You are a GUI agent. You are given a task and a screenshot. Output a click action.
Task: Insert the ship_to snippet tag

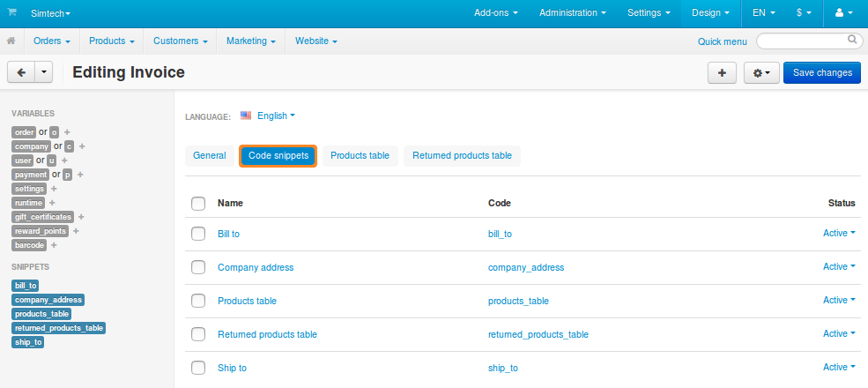[x=27, y=342]
